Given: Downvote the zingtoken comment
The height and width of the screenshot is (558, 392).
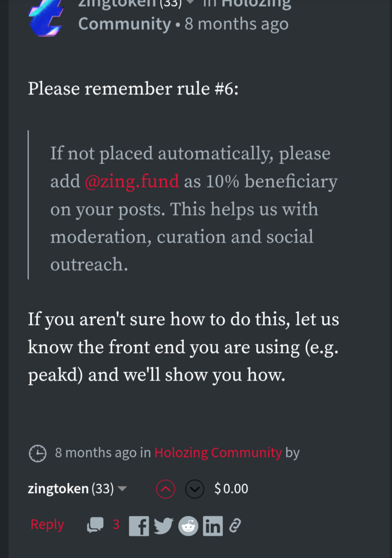Looking at the screenshot, I should pos(195,489).
